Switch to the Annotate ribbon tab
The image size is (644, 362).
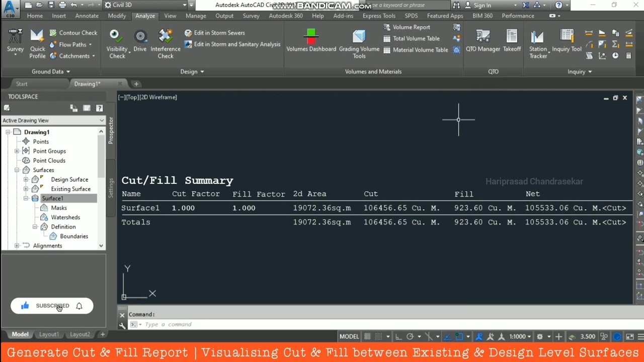(87, 16)
